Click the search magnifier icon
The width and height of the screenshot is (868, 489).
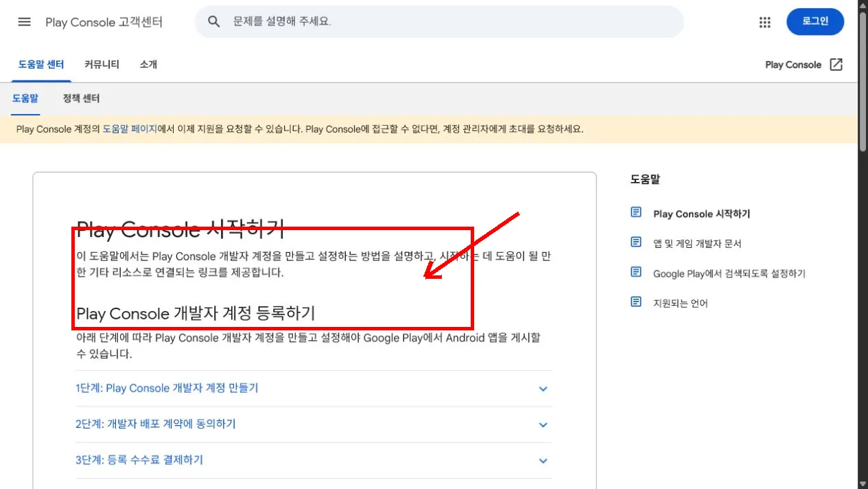click(x=214, y=22)
